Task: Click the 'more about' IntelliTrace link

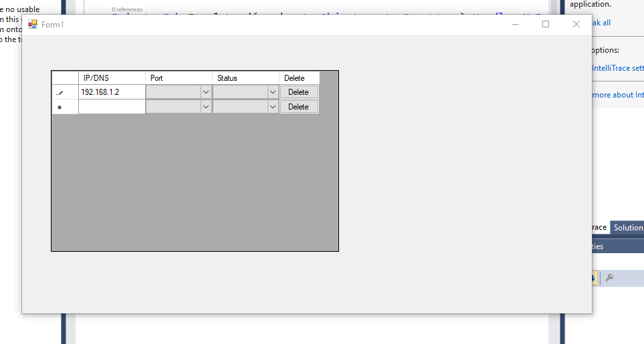Action: 618,95
